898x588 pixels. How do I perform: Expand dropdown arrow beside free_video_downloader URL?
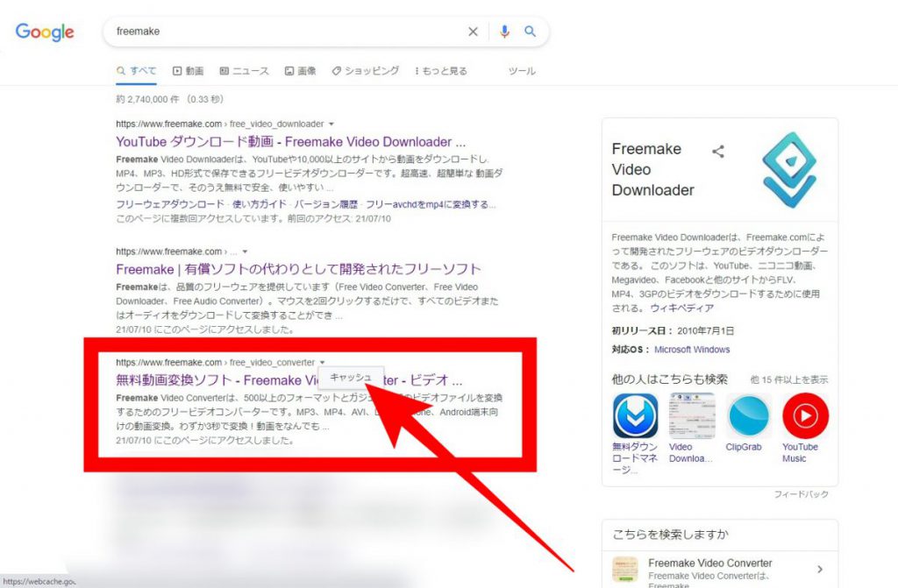tap(331, 124)
